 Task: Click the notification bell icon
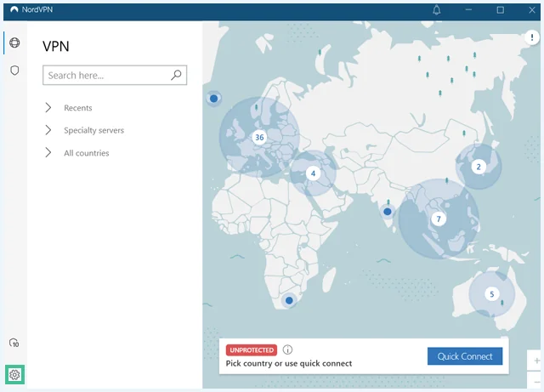point(436,10)
